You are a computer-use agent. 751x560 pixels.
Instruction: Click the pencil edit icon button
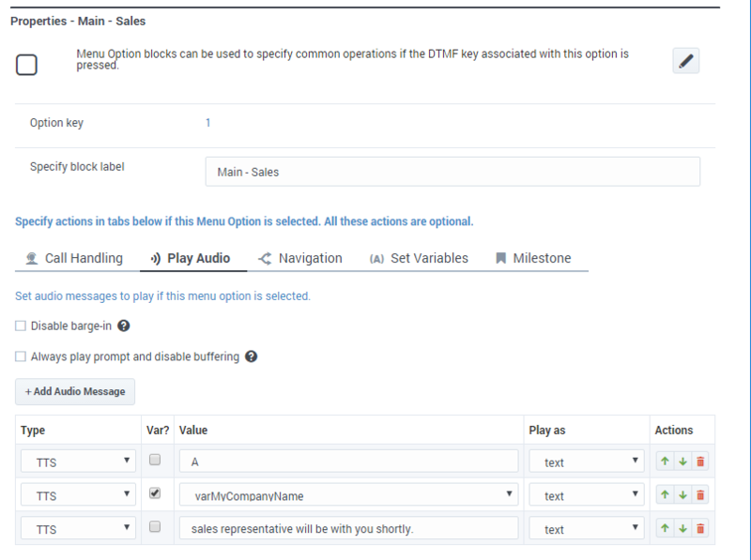686,61
